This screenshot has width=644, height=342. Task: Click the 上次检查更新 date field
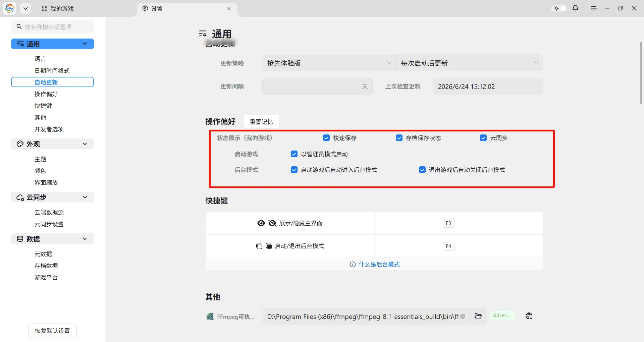[x=488, y=86]
